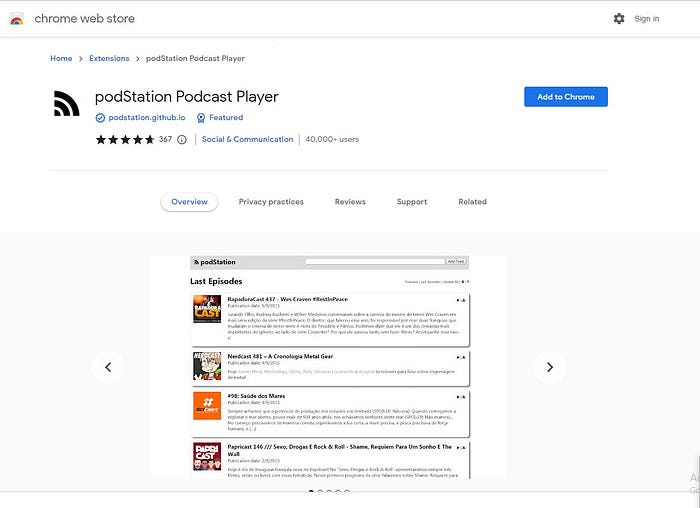The width and height of the screenshot is (700, 508).
Task: Open the rating info icon
Action: pos(182,140)
